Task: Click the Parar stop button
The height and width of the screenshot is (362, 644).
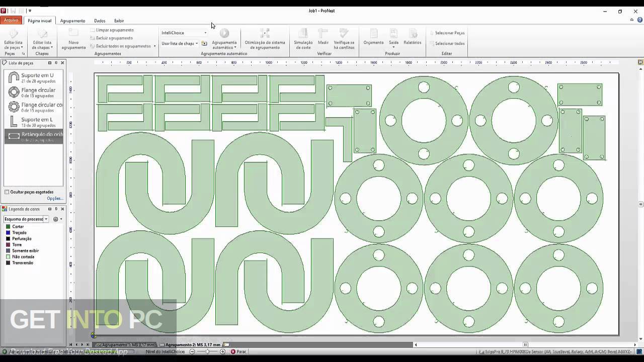Action: point(238,352)
